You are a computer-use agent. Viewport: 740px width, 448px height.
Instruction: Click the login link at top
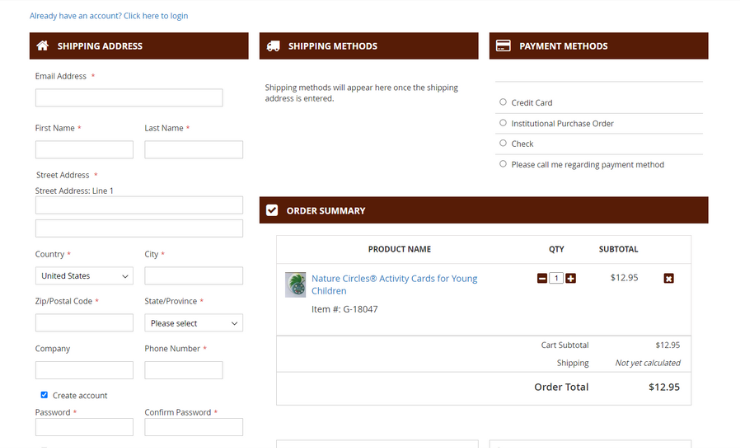(109, 16)
